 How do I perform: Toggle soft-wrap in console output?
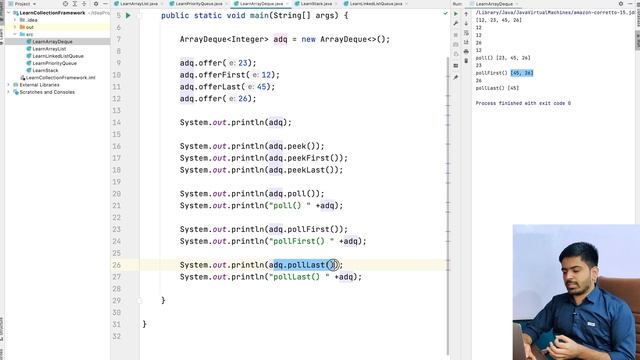466,33
